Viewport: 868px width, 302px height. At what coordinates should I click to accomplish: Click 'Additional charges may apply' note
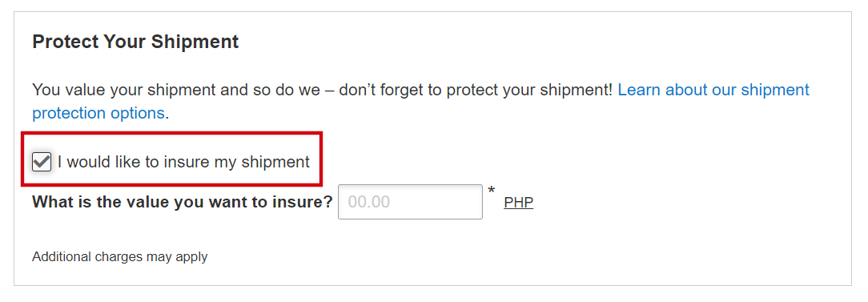[119, 256]
